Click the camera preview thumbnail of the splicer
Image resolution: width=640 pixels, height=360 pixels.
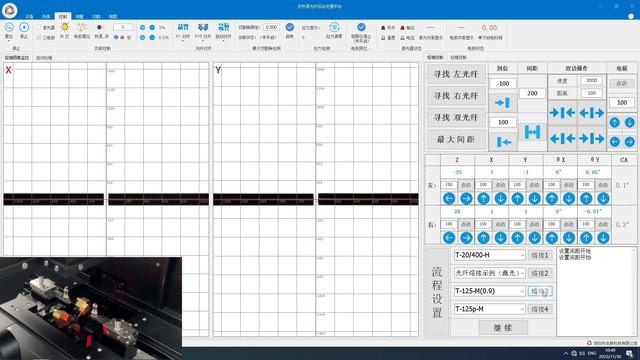[x=91, y=308]
